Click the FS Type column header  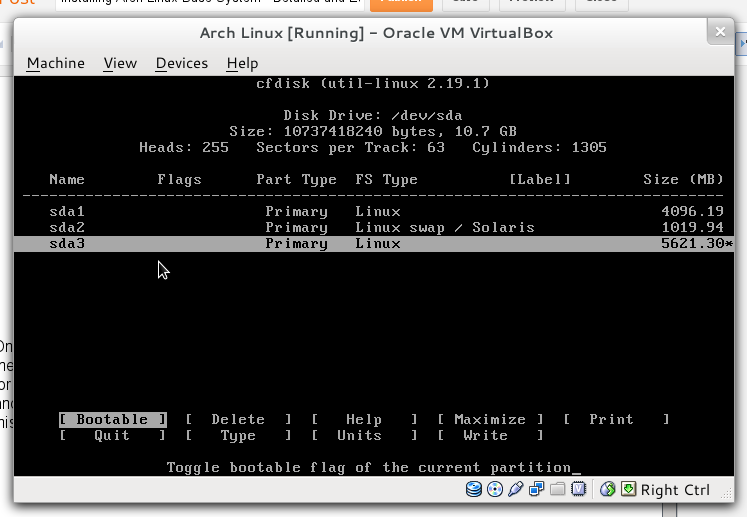pos(386,179)
